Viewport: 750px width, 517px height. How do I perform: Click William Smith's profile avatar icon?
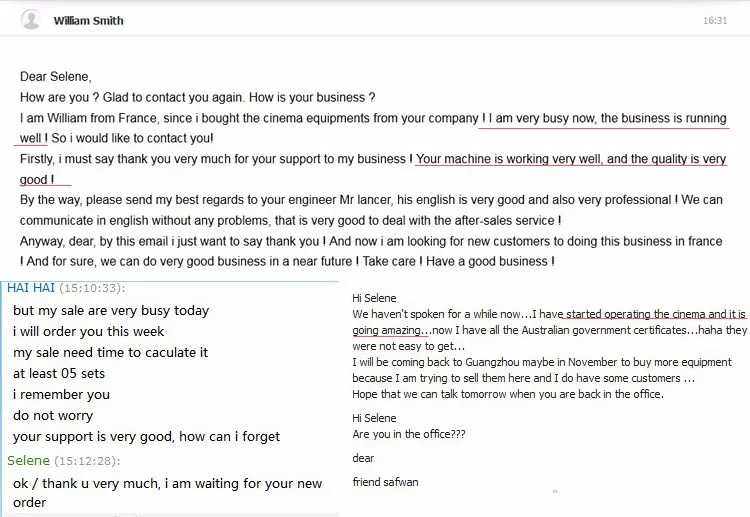pyautogui.click(x=31, y=20)
